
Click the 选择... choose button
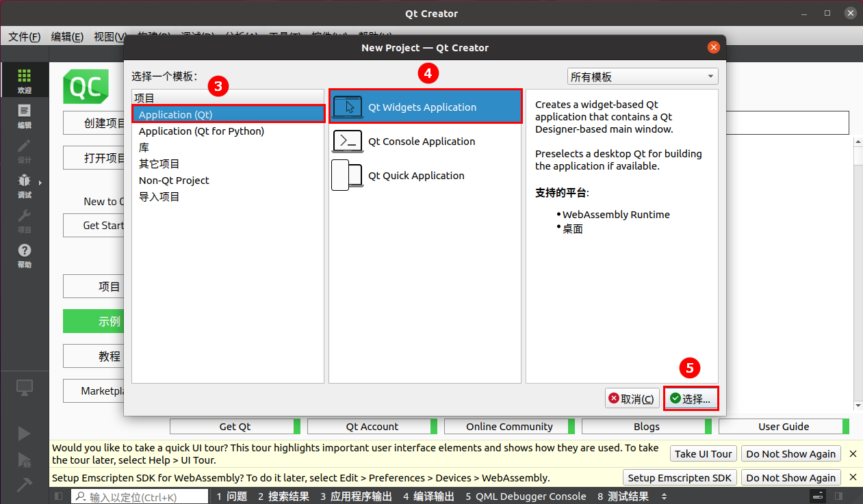click(691, 399)
